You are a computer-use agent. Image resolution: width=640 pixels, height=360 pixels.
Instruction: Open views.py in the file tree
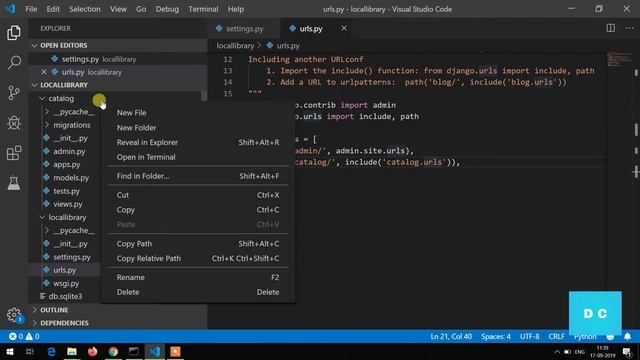[x=67, y=204]
